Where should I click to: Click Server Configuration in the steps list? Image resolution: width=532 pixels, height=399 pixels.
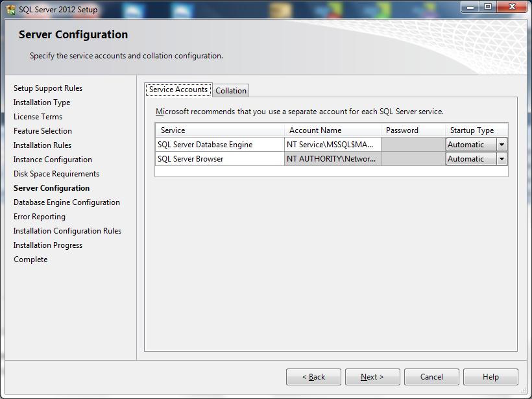tap(51, 188)
